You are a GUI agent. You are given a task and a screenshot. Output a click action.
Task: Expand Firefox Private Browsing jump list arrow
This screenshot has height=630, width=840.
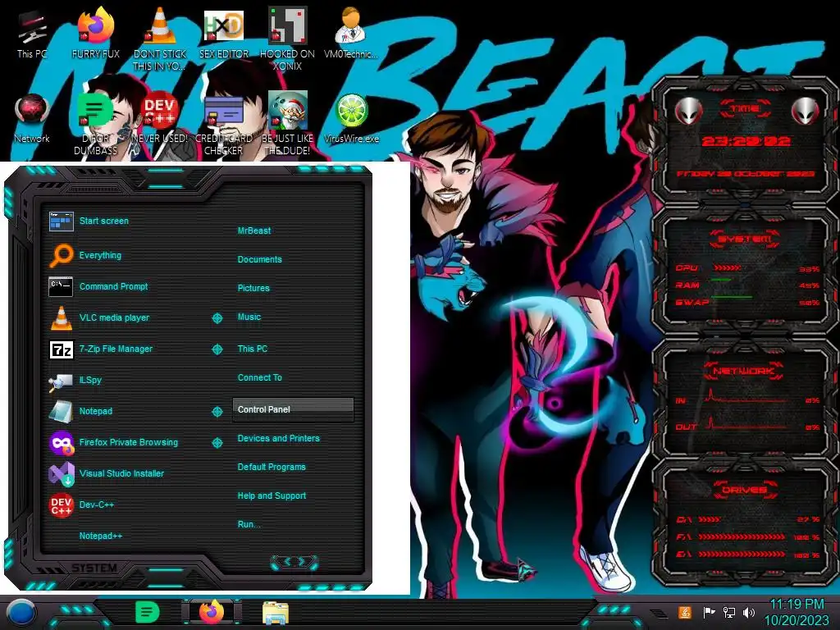coord(217,442)
